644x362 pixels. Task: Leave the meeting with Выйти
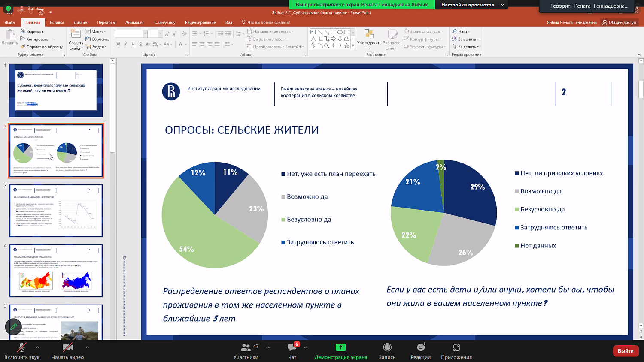(x=626, y=350)
